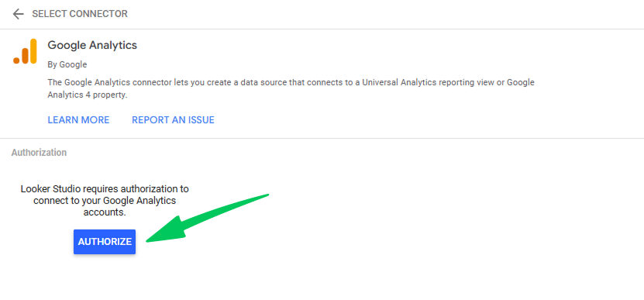
Task: Authorize the Google Analytics connection
Action: point(105,242)
